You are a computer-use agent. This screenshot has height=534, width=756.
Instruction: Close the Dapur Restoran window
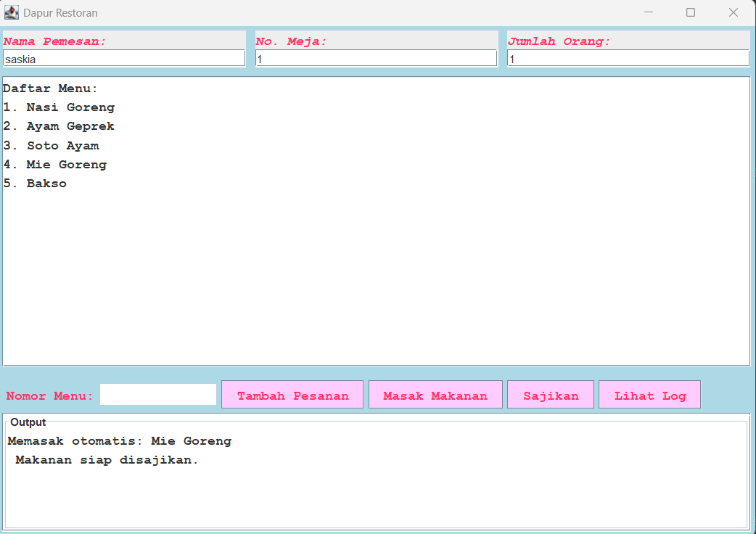coord(734,12)
